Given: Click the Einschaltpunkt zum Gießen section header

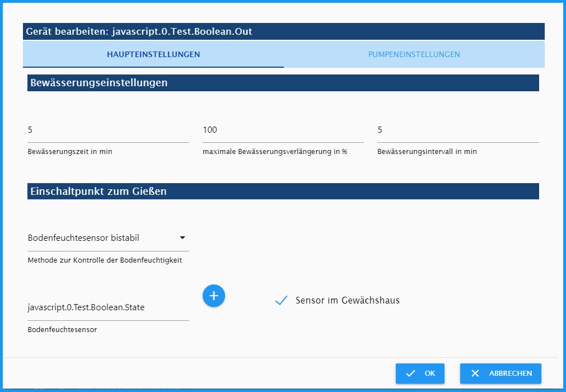Looking at the screenshot, I should (x=283, y=191).
